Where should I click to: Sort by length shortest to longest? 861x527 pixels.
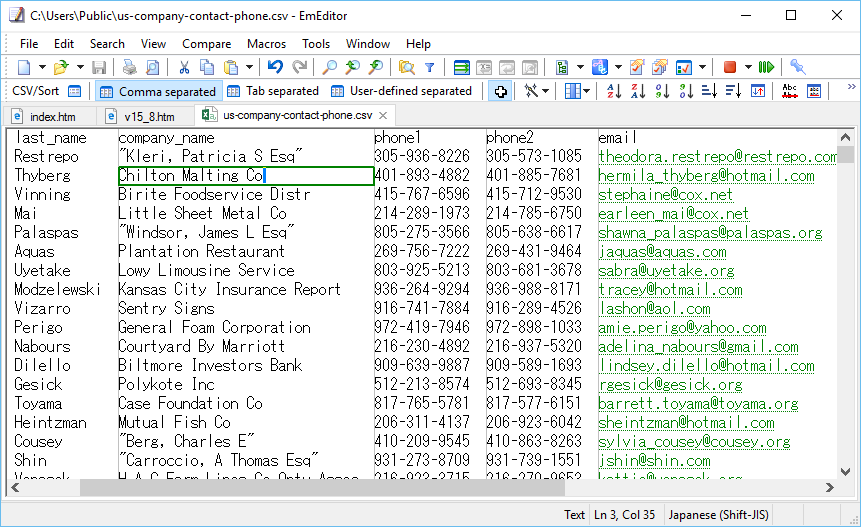click(709, 91)
